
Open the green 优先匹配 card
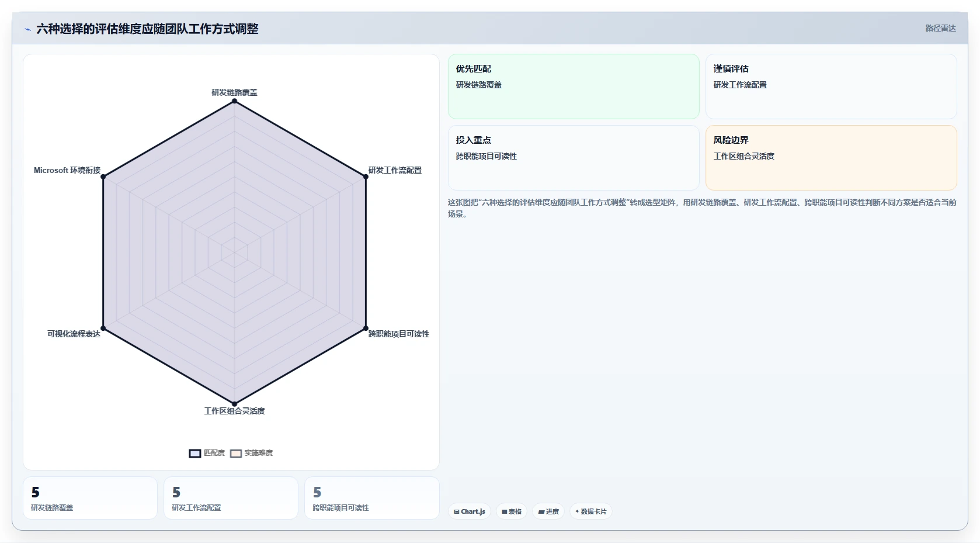pyautogui.click(x=574, y=87)
